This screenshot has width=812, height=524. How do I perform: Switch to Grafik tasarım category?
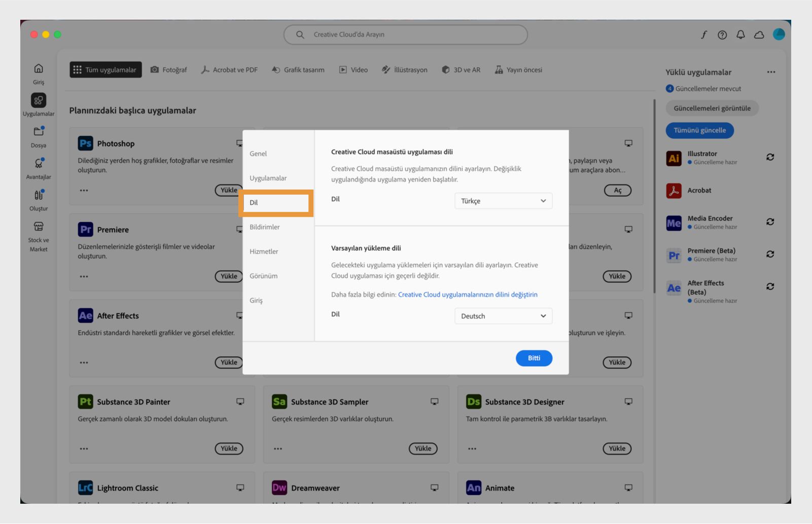tap(298, 70)
